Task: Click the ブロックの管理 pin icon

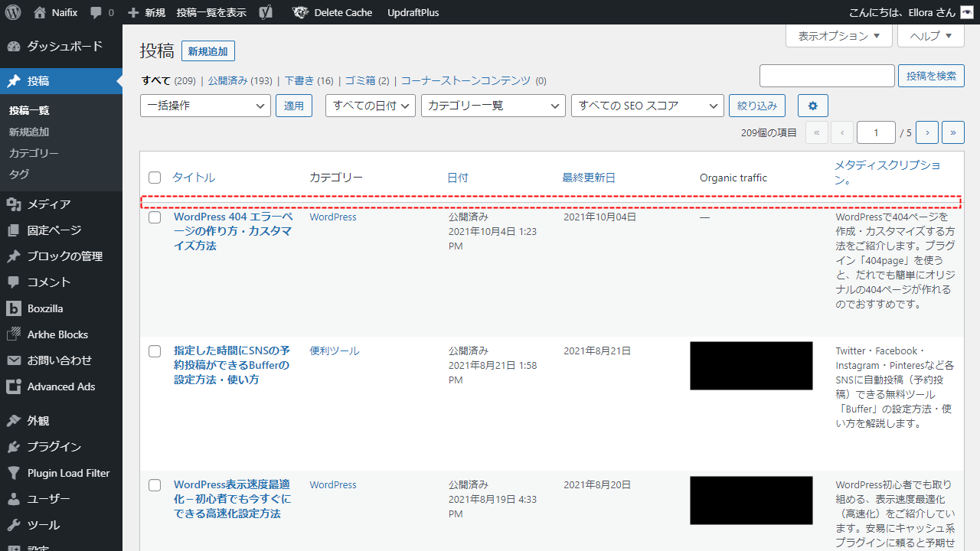Action: (x=13, y=256)
